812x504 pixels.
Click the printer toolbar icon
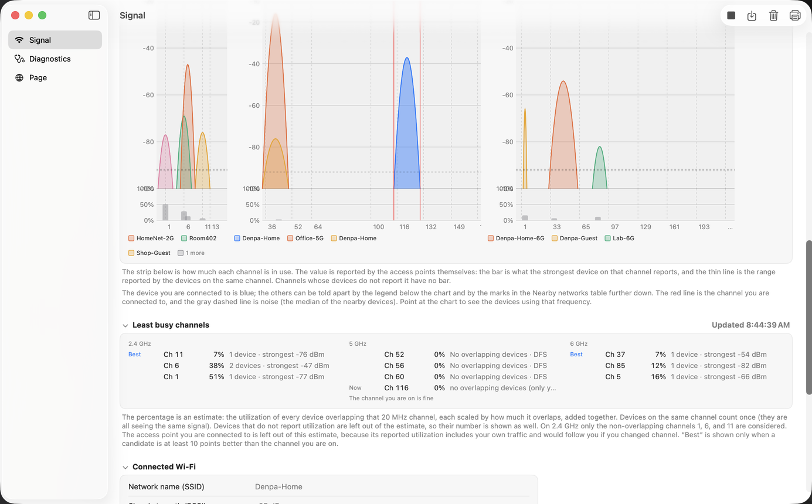click(795, 16)
